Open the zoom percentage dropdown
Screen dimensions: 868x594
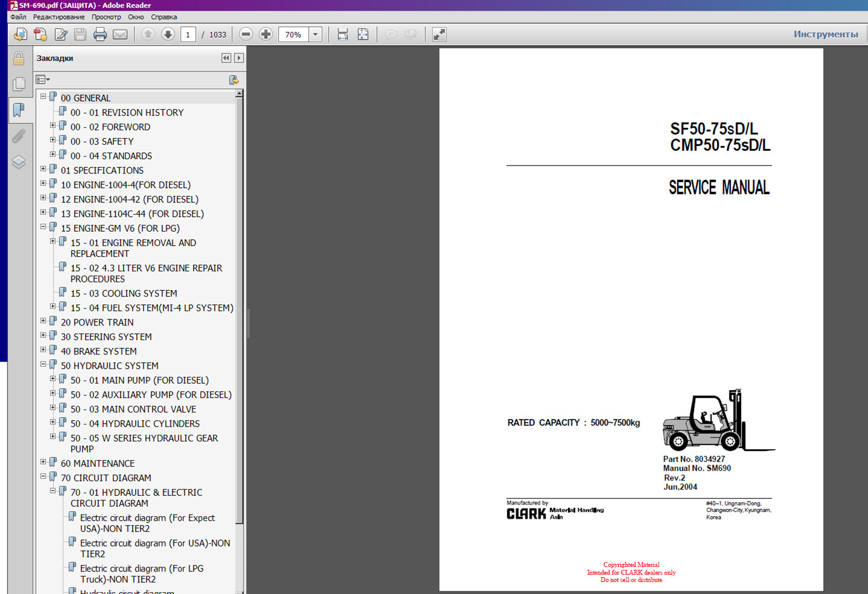coord(315,34)
